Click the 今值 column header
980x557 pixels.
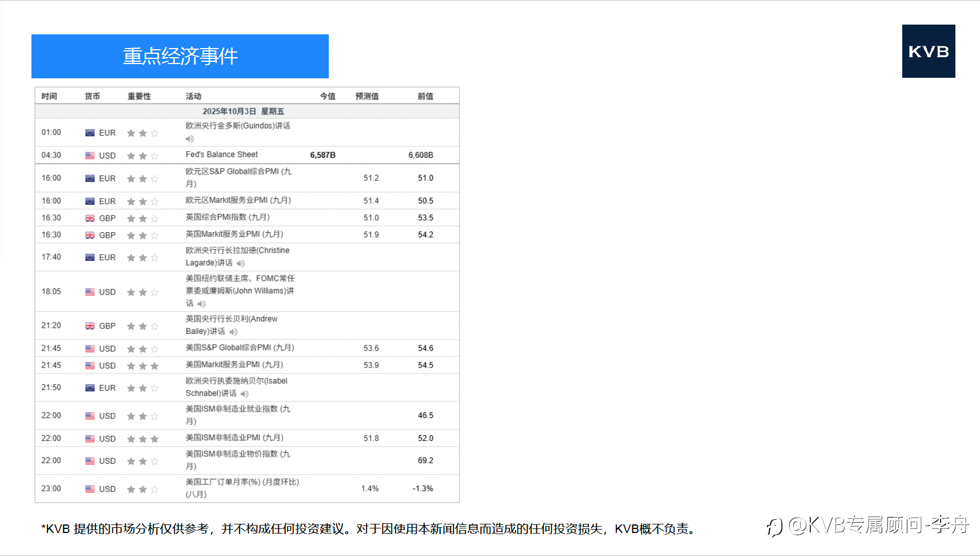pos(328,96)
